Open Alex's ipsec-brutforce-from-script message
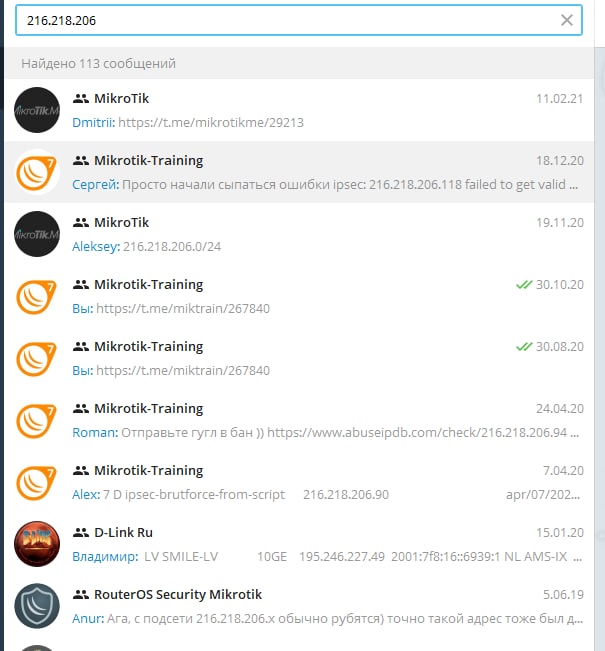Viewport: 605px width, 651px height. [x=299, y=482]
